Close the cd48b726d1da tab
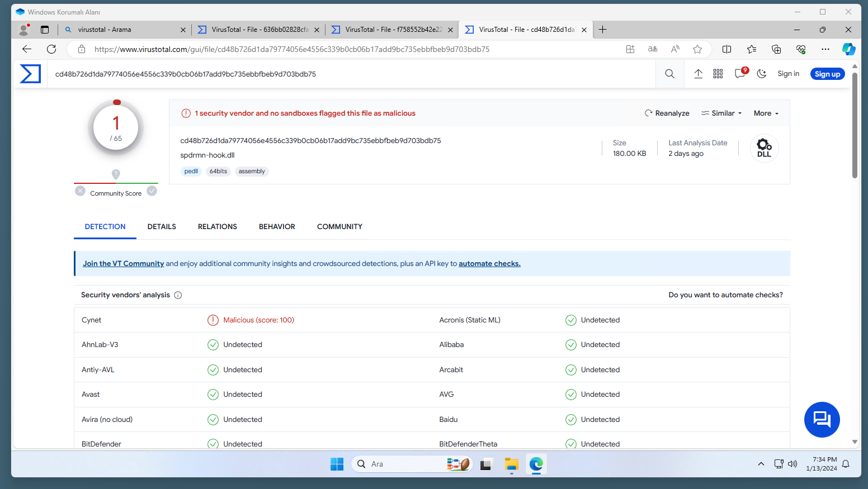868x489 pixels. [x=584, y=30]
